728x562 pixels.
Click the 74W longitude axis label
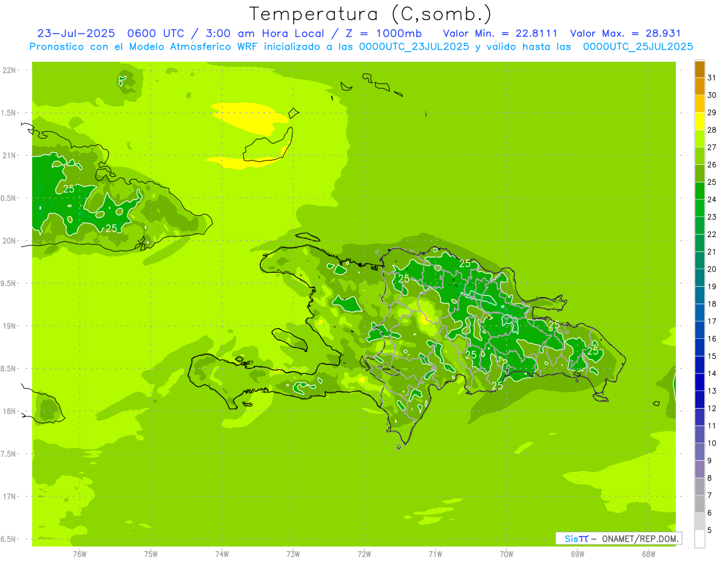click(222, 554)
